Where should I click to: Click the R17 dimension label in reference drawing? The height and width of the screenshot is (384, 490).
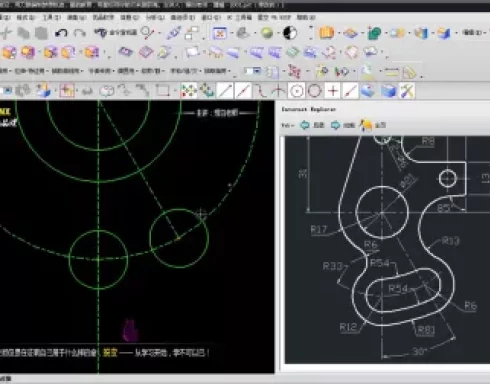319,230
